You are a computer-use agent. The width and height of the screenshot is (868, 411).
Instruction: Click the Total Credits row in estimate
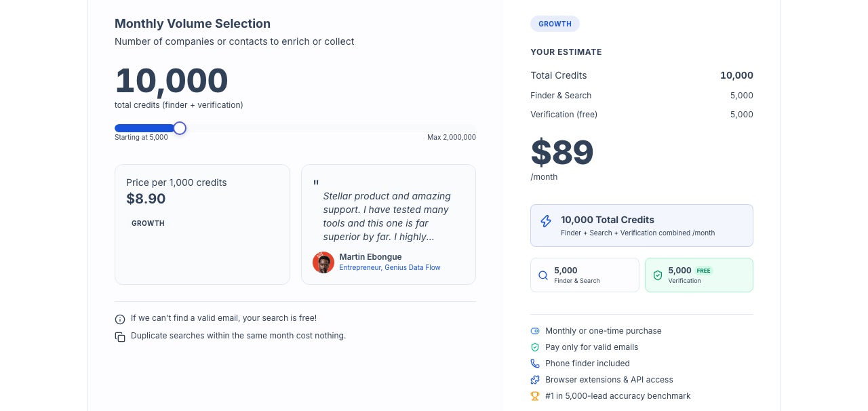[x=642, y=75]
